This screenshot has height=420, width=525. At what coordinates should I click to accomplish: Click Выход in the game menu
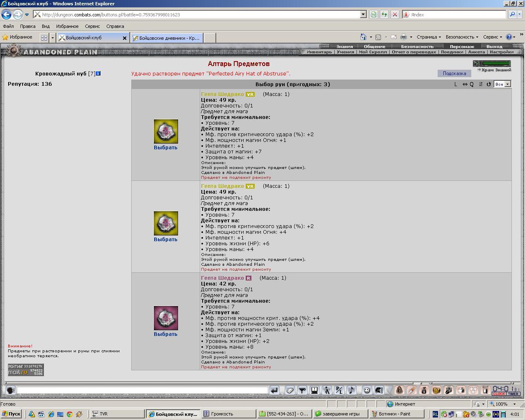click(494, 46)
